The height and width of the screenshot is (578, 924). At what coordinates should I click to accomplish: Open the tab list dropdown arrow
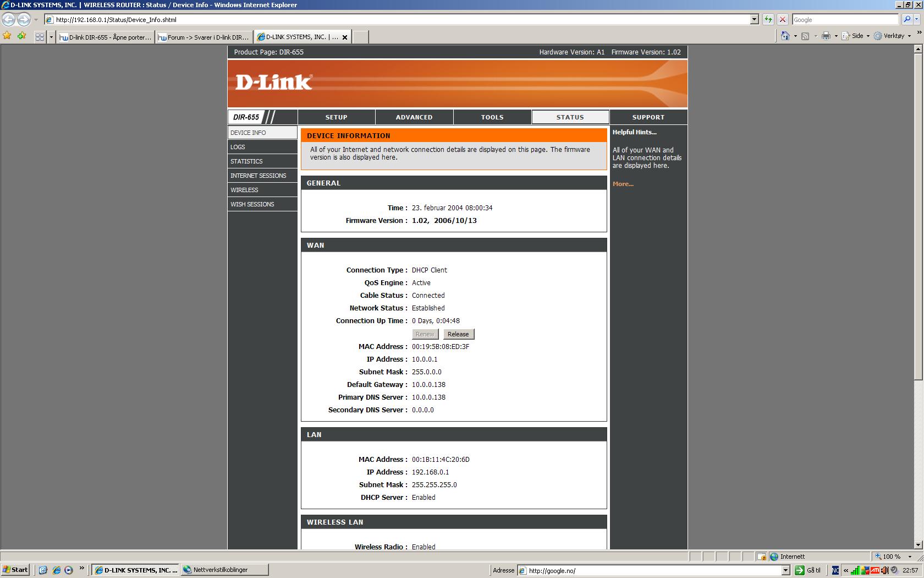[51, 37]
